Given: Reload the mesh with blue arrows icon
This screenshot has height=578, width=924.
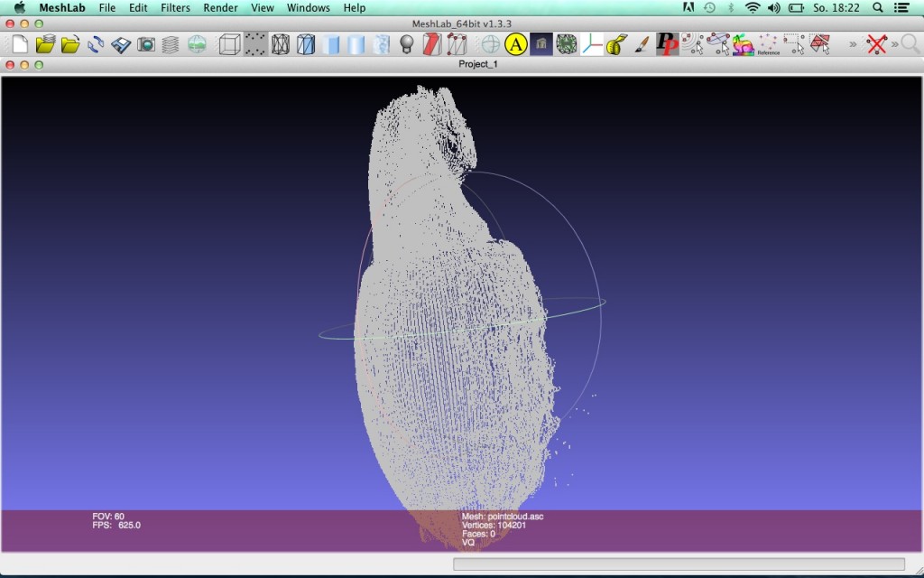Looking at the screenshot, I should pyautogui.click(x=96, y=44).
